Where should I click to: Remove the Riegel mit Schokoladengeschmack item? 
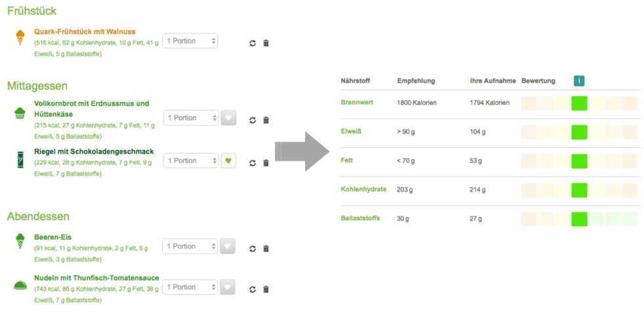tap(265, 163)
